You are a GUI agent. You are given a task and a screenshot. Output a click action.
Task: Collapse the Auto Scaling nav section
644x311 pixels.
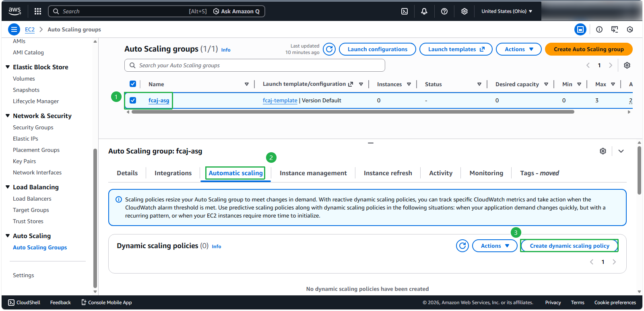(x=8, y=236)
